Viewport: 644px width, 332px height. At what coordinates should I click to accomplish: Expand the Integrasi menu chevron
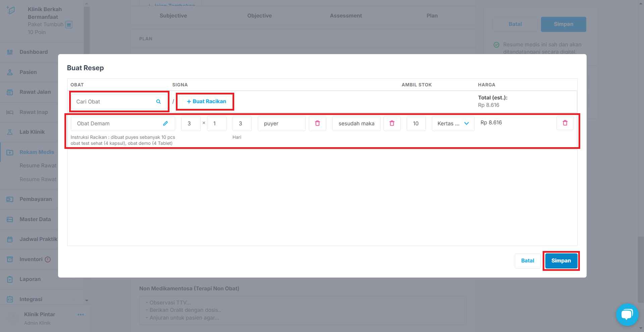click(74, 299)
